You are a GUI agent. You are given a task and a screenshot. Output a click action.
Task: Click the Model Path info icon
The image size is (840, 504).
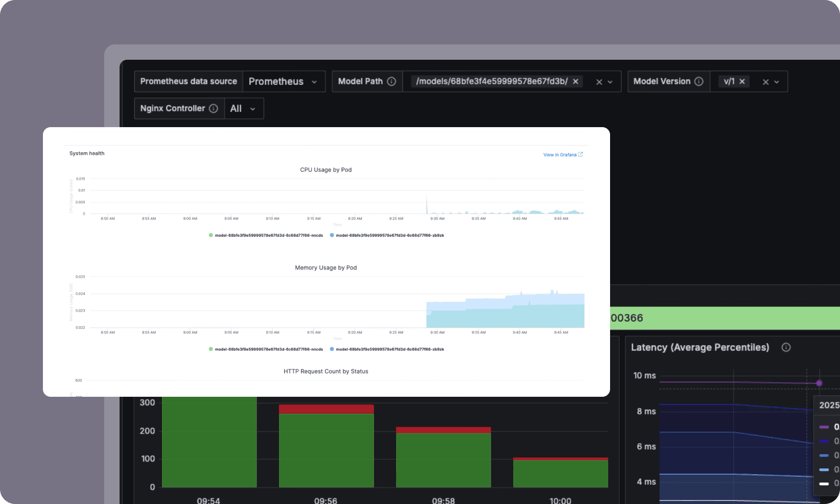[x=391, y=81]
